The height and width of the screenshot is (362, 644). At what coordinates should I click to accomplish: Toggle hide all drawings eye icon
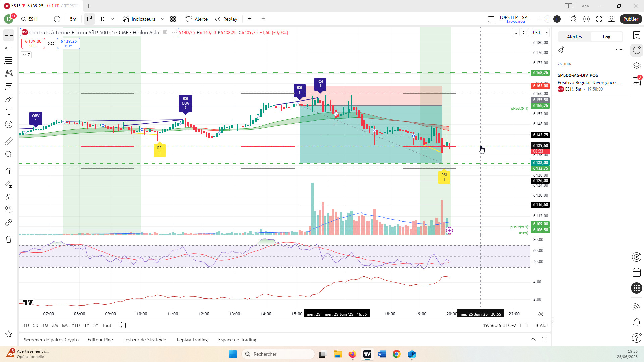[9, 209]
